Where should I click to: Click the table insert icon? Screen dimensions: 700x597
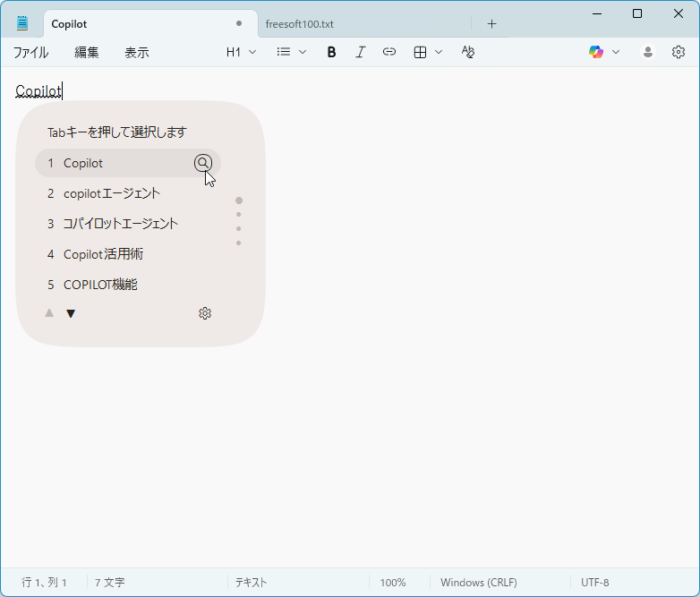click(x=420, y=52)
